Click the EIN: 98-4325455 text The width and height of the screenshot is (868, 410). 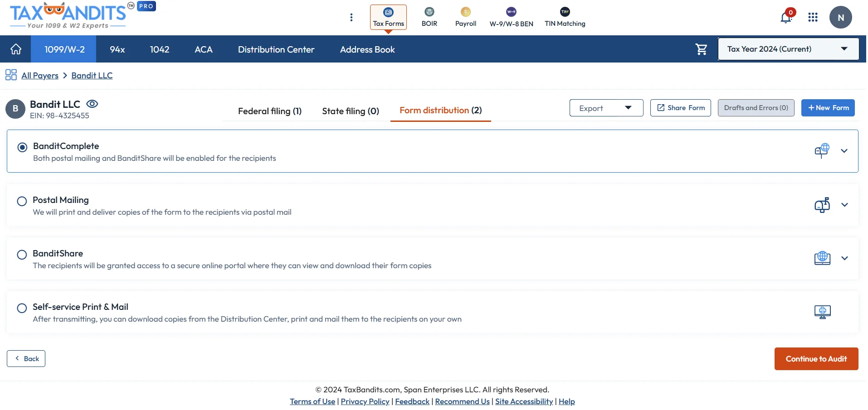tap(59, 116)
